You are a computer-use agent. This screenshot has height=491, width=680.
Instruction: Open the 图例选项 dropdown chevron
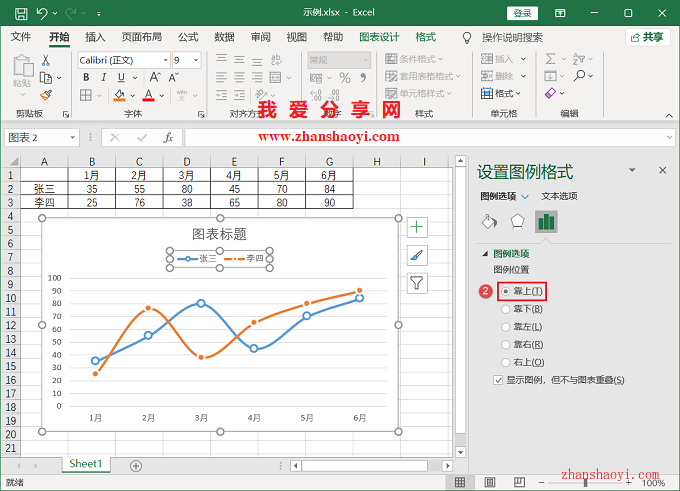point(525,196)
